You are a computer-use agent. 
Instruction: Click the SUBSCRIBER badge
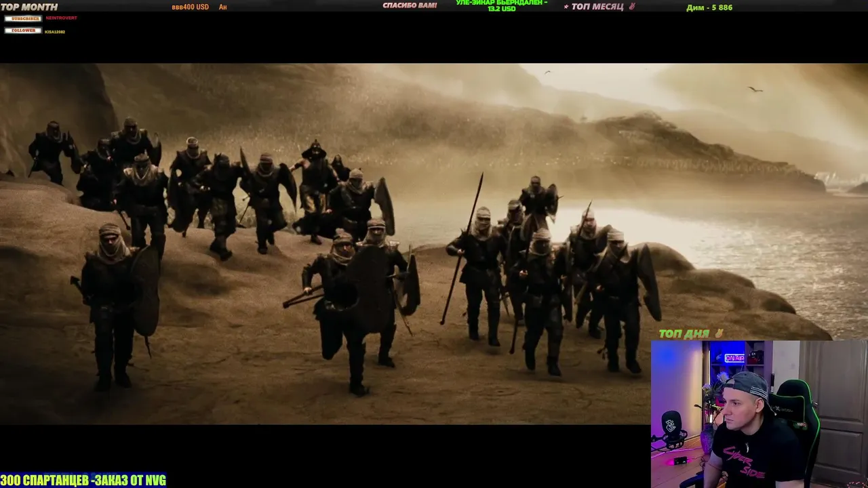click(23, 18)
